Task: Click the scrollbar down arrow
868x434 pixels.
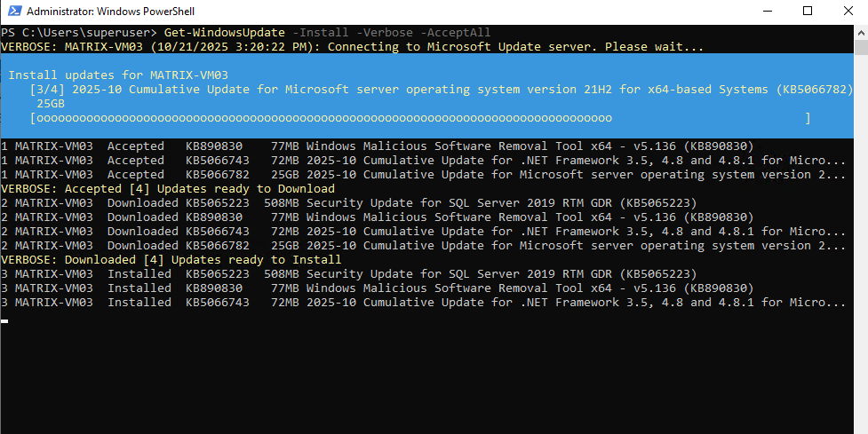Action: click(x=860, y=426)
